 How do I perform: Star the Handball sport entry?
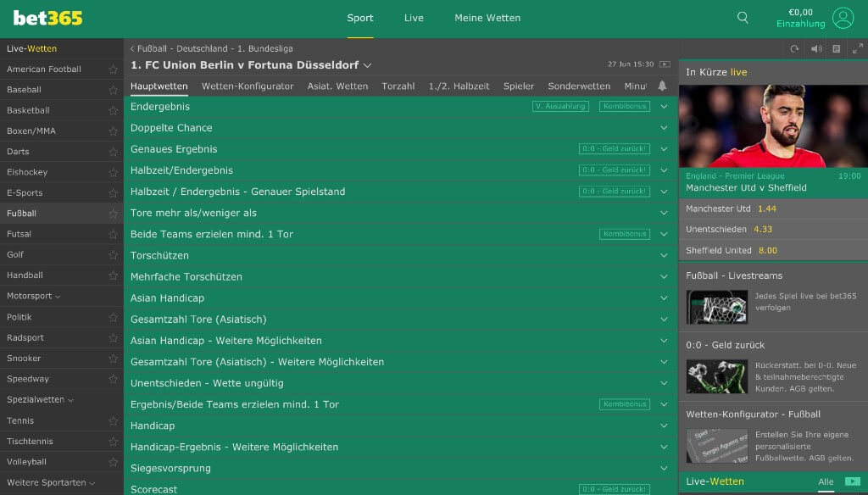point(113,275)
